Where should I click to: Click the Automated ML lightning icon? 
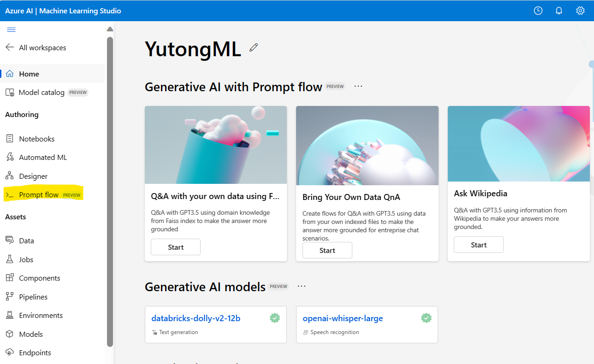[10, 157]
